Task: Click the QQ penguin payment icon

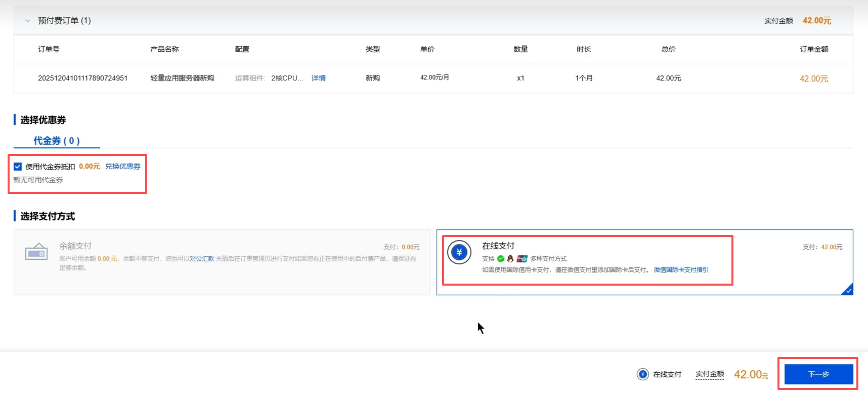Action: click(510, 259)
